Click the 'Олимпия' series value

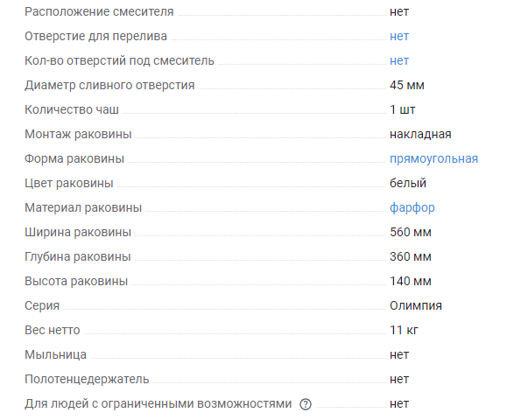pyautogui.click(x=416, y=305)
